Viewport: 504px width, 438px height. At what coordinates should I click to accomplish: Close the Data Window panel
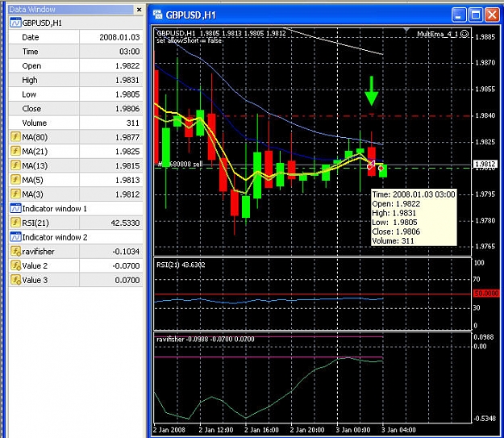(139, 10)
